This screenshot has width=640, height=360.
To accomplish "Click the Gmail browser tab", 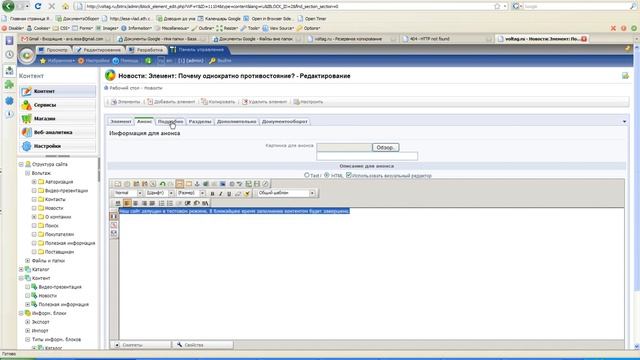I will [x=65, y=39].
